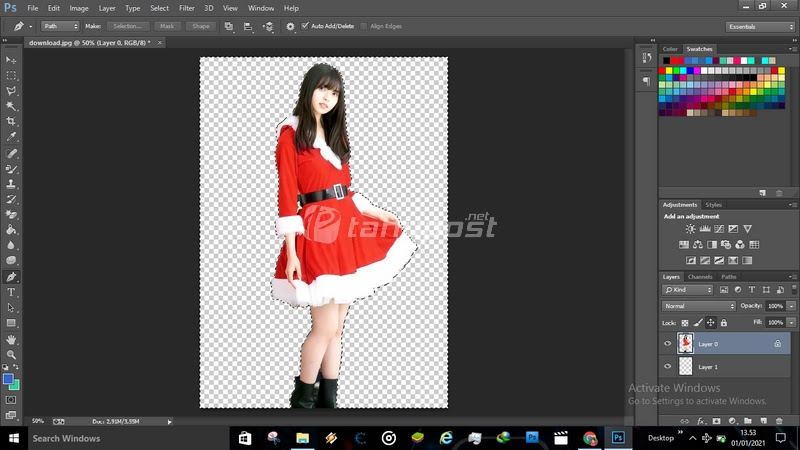
Task: Select the Dodge tool
Action: [11, 260]
